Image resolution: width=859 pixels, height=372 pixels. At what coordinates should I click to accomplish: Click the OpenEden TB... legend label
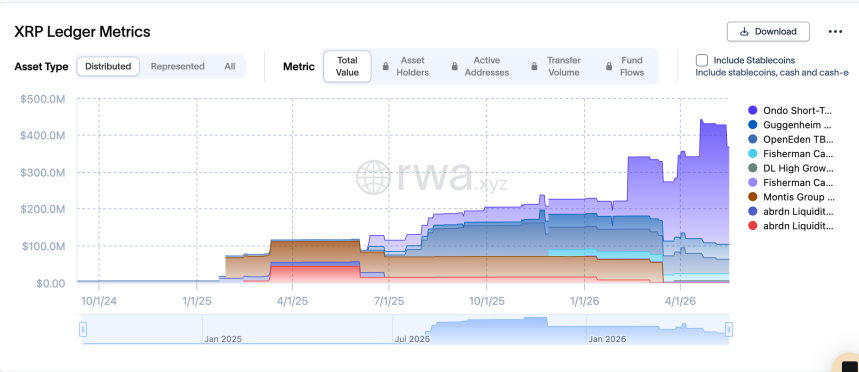798,139
